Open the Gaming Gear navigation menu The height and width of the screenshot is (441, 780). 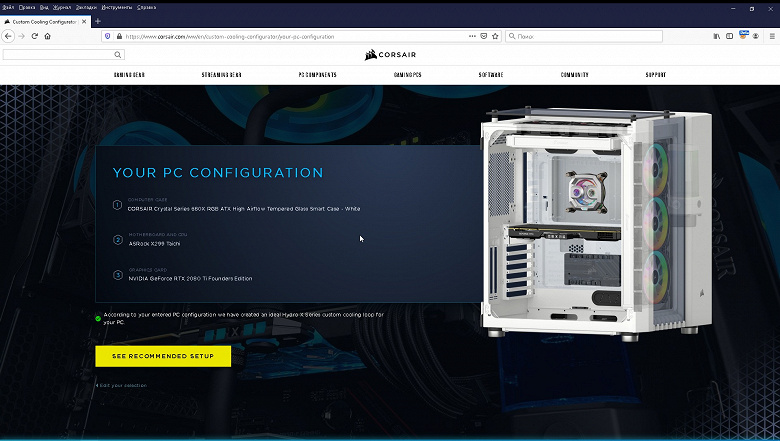pyautogui.click(x=129, y=75)
